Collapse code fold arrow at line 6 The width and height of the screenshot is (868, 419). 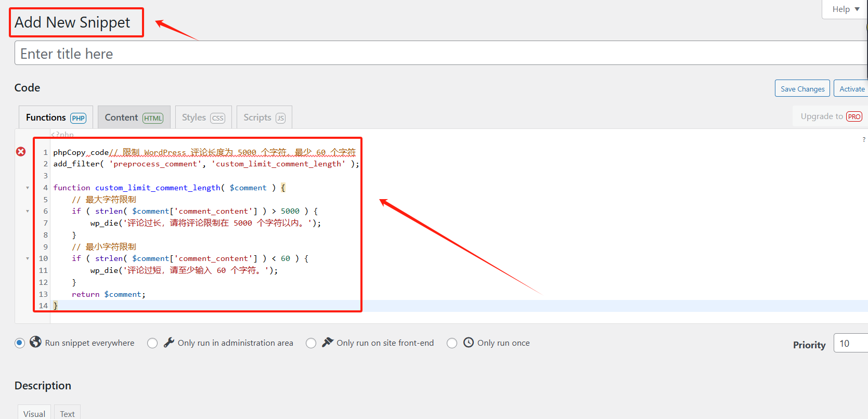pos(28,211)
